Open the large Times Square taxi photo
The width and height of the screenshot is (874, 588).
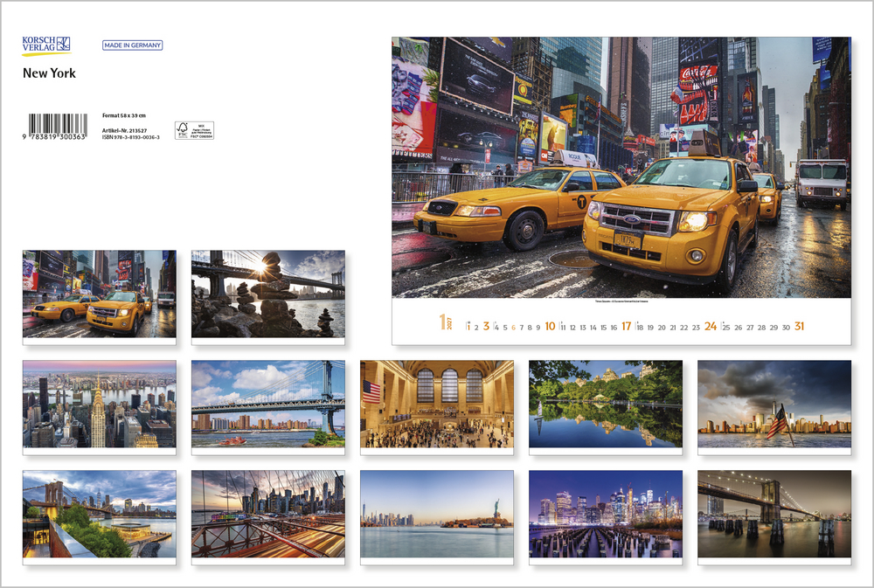click(x=621, y=167)
